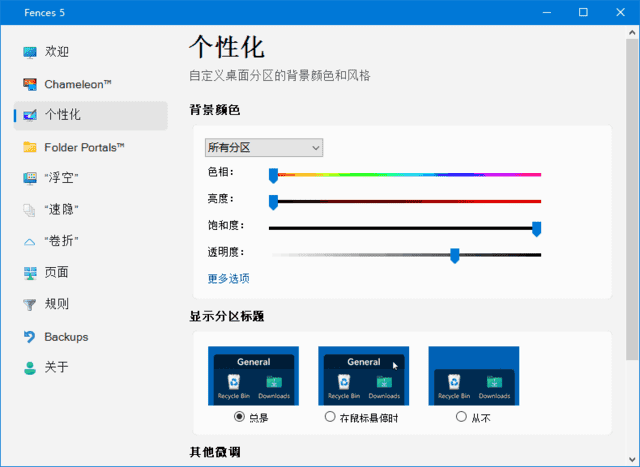Click the 其他微调 heading
The image size is (640, 467).
pyautogui.click(x=215, y=452)
